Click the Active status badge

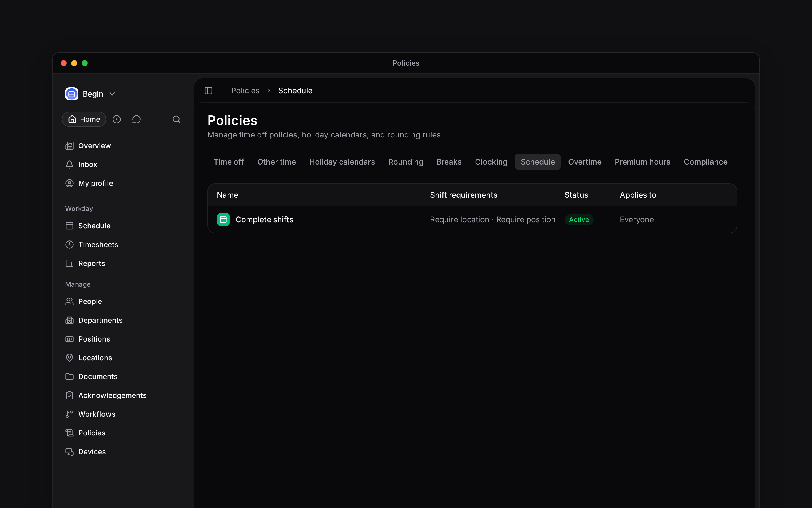(579, 220)
